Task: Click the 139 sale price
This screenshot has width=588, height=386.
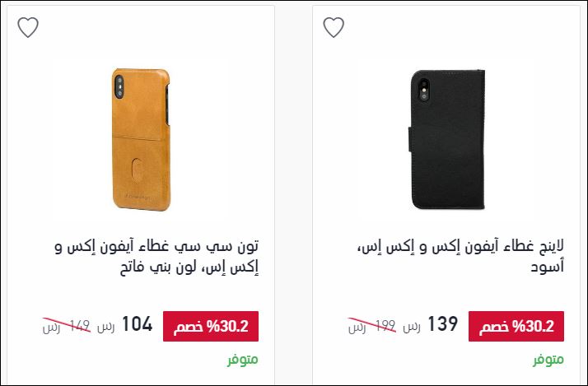Action: pos(443,324)
